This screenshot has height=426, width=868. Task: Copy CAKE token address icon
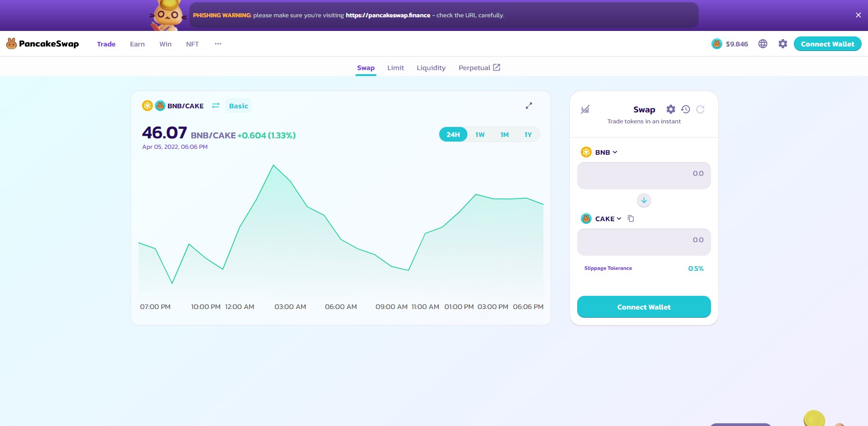pyautogui.click(x=631, y=218)
